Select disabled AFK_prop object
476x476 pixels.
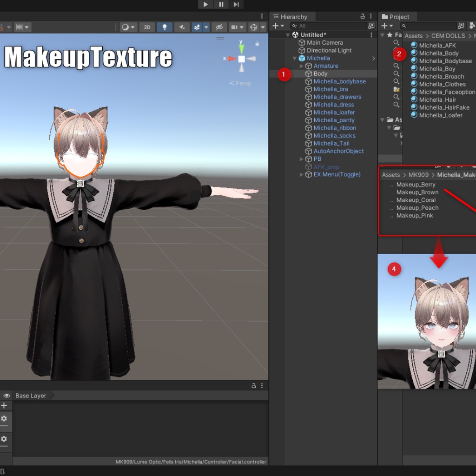(326, 167)
